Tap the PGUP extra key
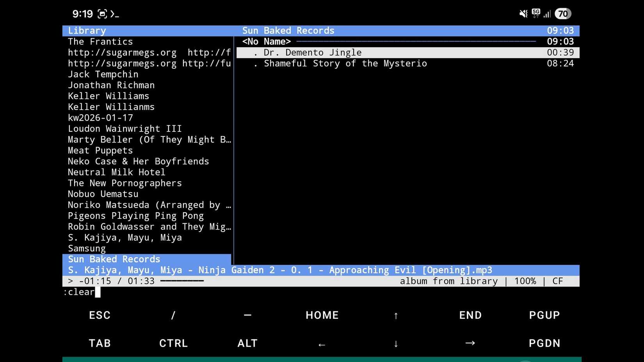Image resolution: width=644 pixels, height=362 pixels. click(x=544, y=315)
